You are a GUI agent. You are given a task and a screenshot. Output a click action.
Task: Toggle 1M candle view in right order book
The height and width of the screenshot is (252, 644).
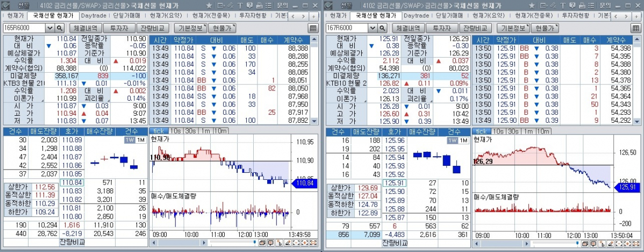463,140
